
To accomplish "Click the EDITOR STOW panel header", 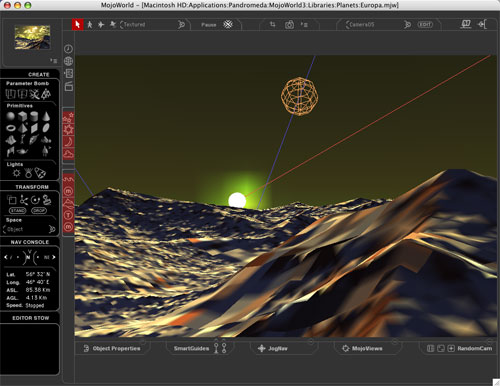I will 31,318.
